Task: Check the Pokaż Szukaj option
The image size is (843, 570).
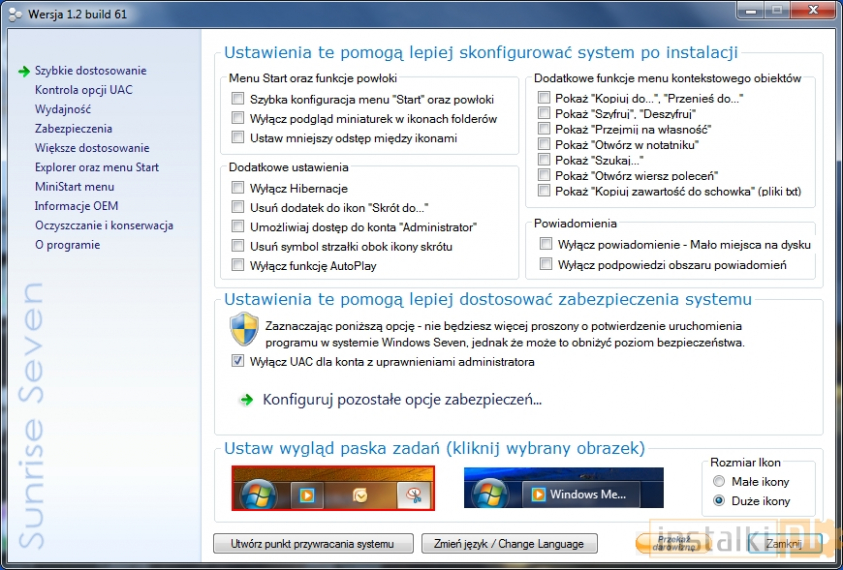Action: (544, 160)
